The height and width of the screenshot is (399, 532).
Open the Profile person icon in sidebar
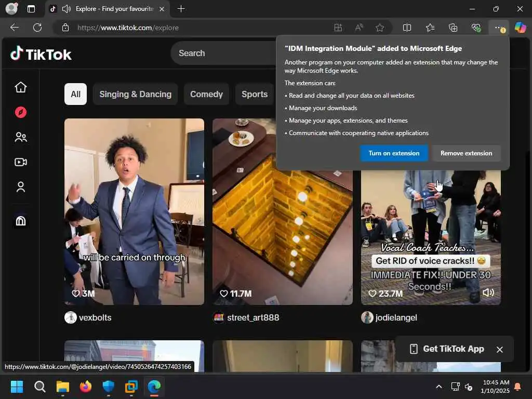coord(21,187)
